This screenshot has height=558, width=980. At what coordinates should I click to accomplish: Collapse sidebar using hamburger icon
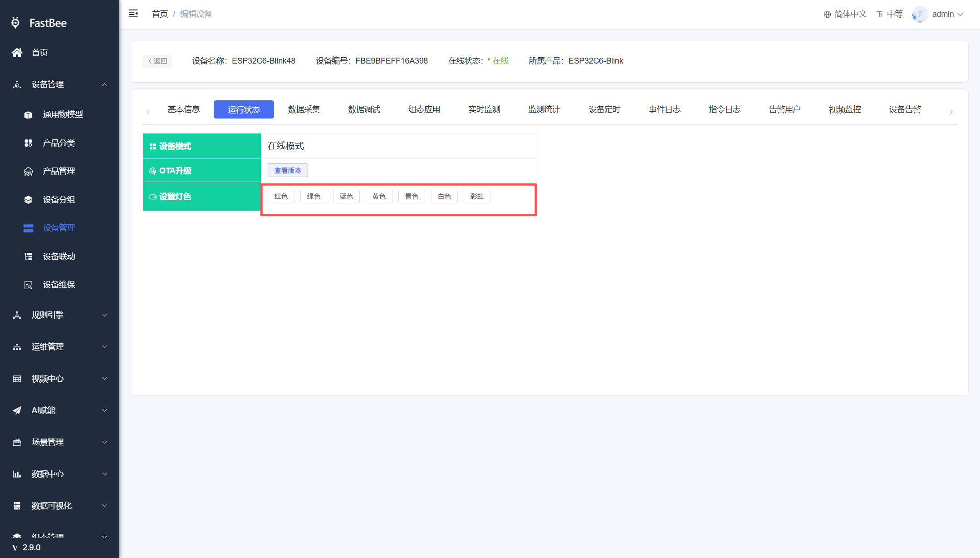coord(133,14)
